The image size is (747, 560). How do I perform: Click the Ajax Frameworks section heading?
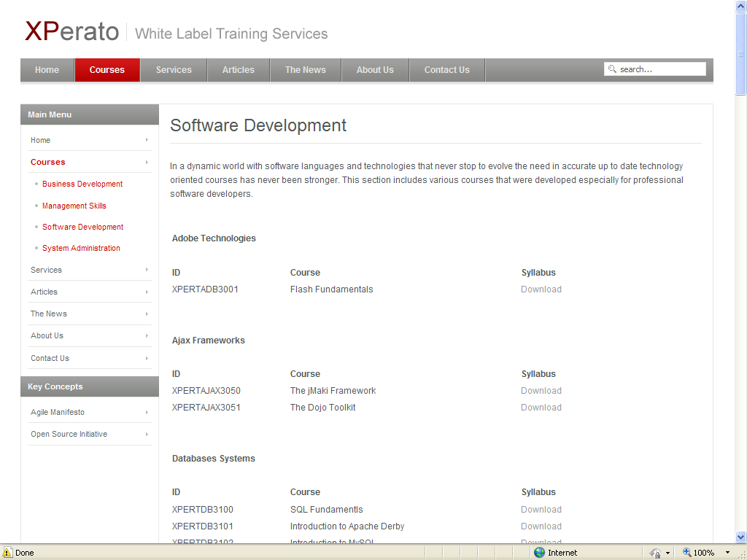point(208,341)
